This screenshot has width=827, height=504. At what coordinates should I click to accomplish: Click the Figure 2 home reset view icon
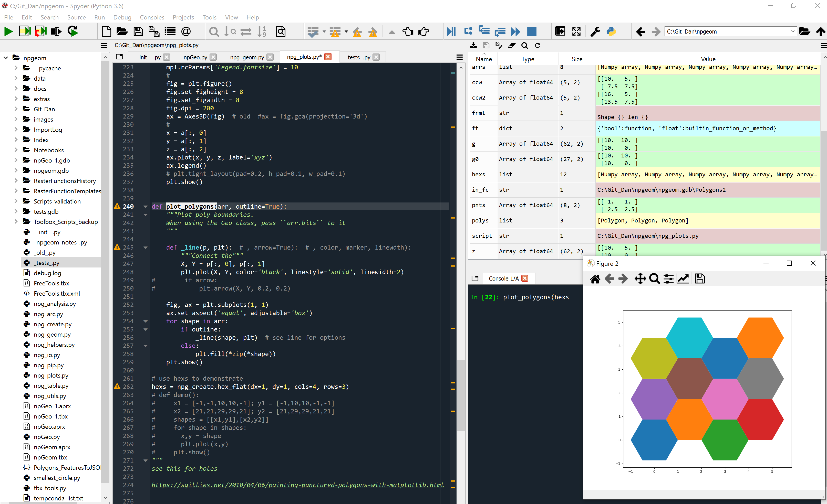point(595,279)
